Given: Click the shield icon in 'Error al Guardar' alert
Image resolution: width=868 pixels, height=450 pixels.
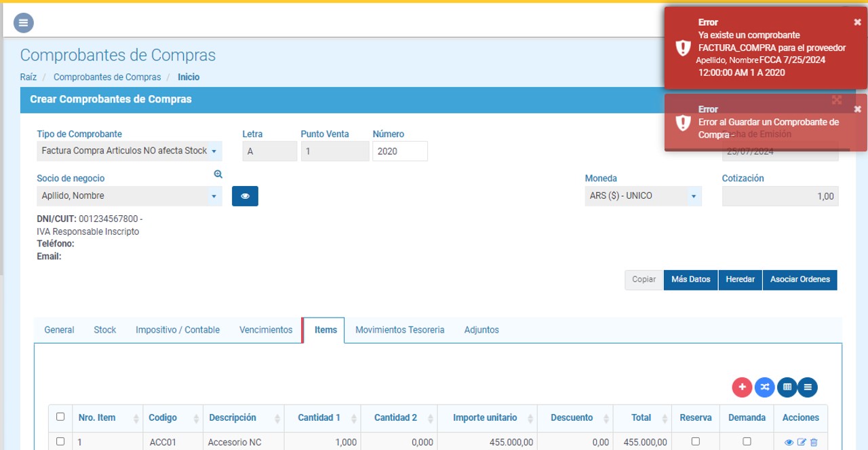Looking at the screenshot, I should (683, 122).
